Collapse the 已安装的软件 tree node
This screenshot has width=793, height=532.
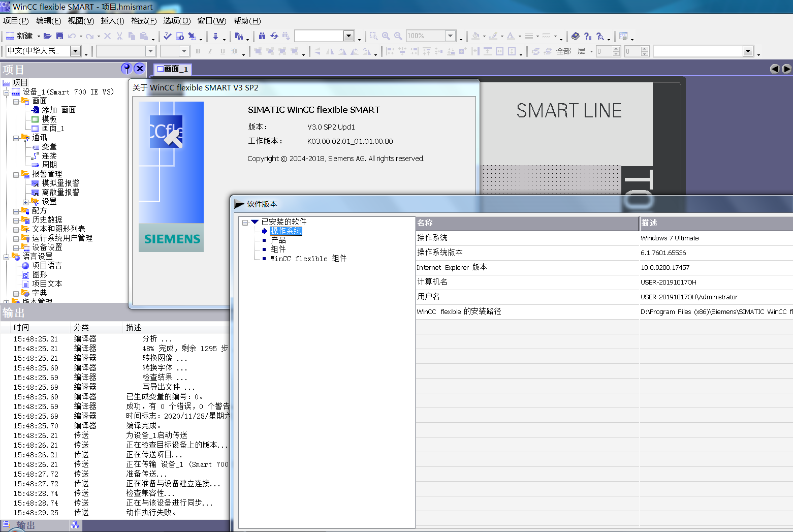(x=245, y=222)
